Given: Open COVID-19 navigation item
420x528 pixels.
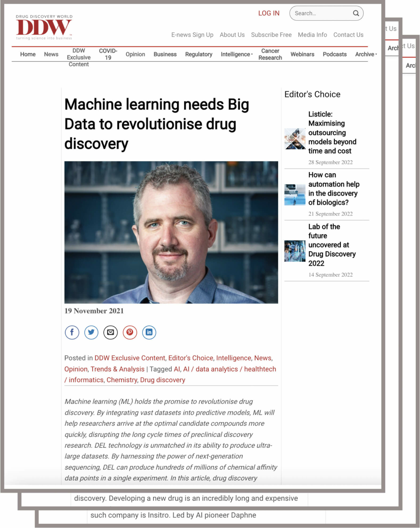Looking at the screenshot, I should coord(108,54).
